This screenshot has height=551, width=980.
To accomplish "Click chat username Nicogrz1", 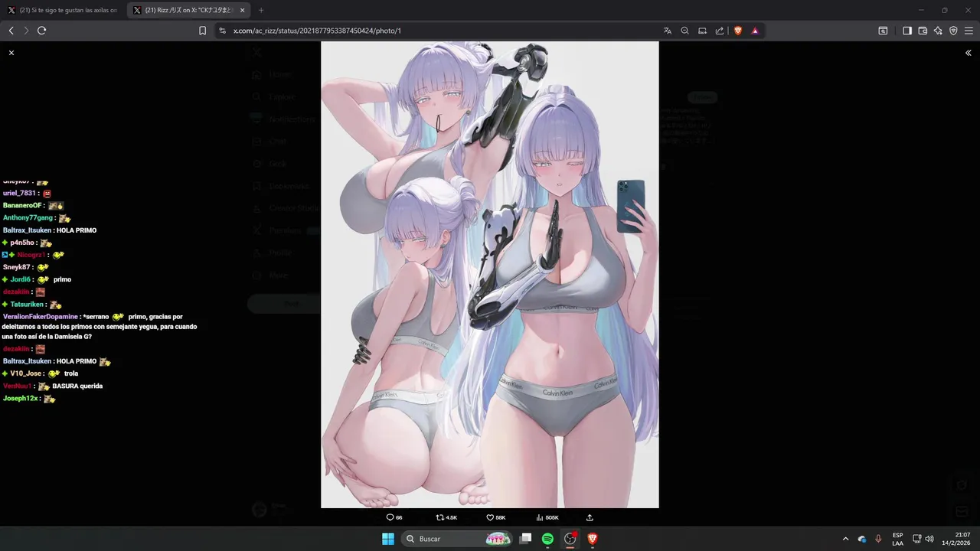I will 31,255.
